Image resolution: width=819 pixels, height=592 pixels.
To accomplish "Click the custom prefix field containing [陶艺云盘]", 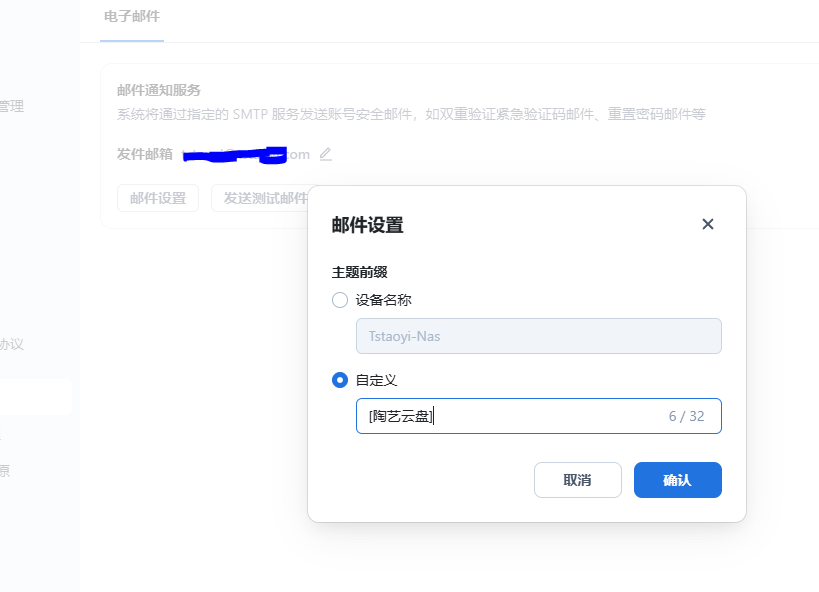I will pos(539,416).
